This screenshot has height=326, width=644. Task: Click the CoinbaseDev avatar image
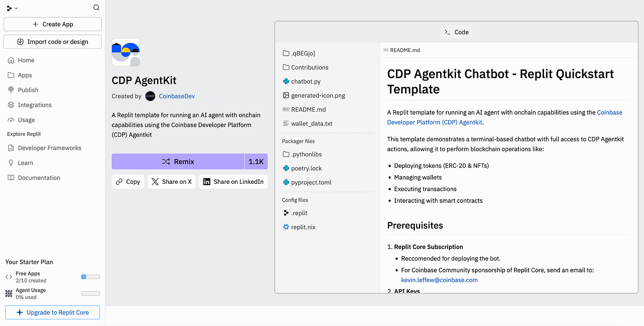[x=150, y=96]
